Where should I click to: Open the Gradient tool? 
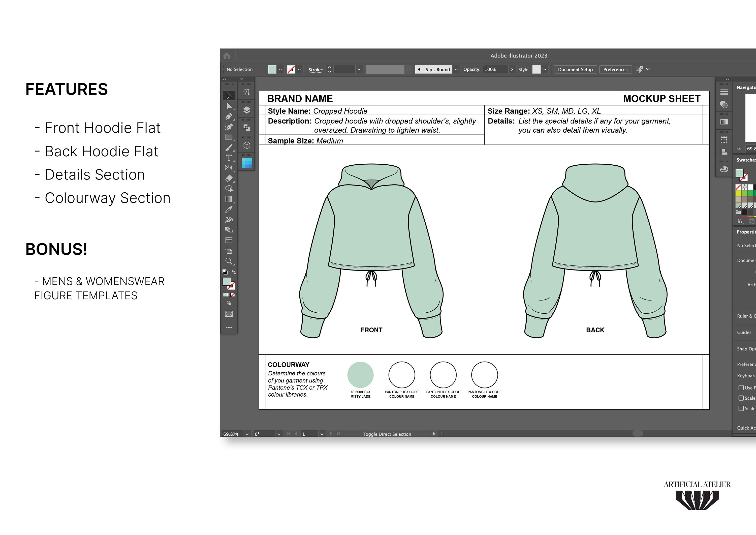tap(230, 199)
